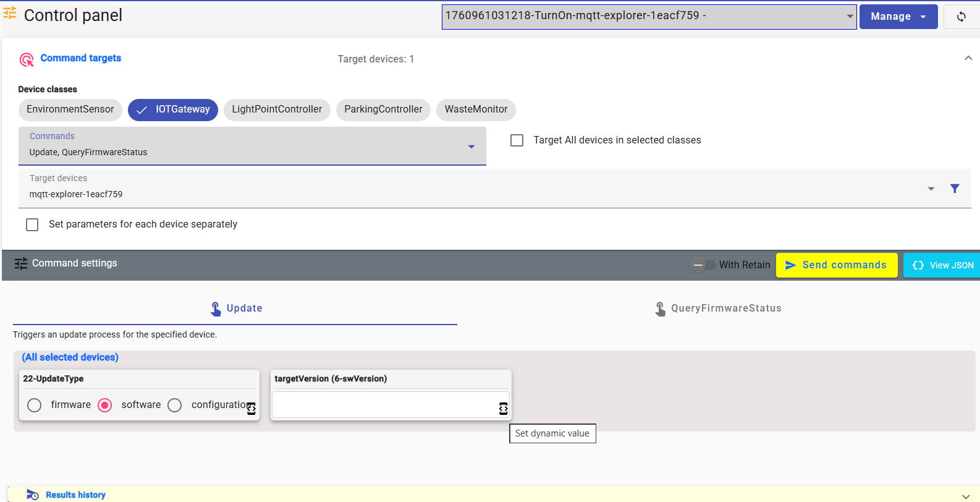The height and width of the screenshot is (502, 980).
Task: Click the targetVersion text input field
Action: pyautogui.click(x=384, y=406)
